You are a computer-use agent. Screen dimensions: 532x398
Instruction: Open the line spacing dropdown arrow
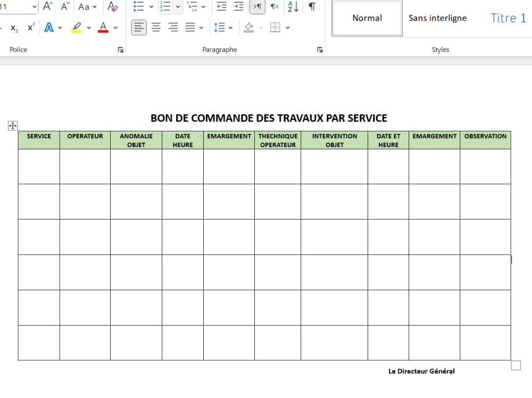(x=230, y=28)
